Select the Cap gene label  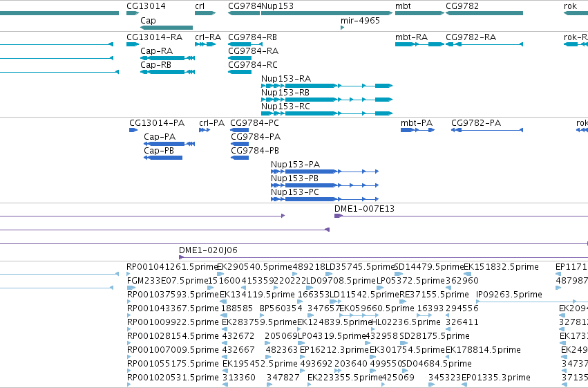tap(148, 21)
